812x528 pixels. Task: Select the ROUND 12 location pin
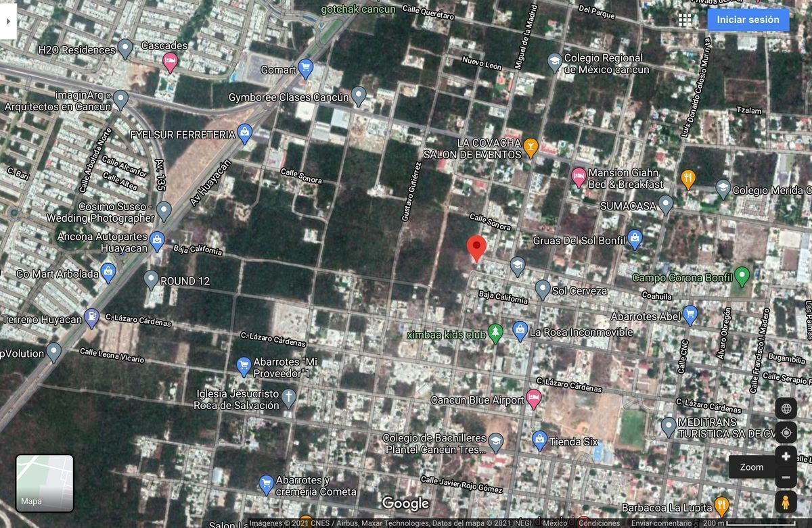pyautogui.click(x=151, y=280)
